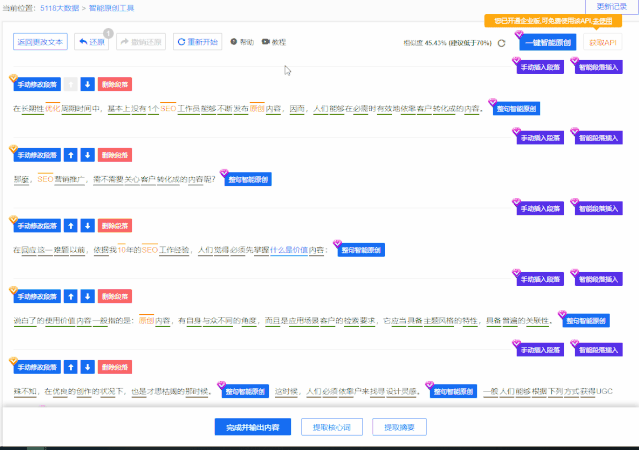Click 智能段落插入 above '那么，SEO营销推广' paragraph
The width and height of the screenshot is (639, 450).
coord(599,138)
